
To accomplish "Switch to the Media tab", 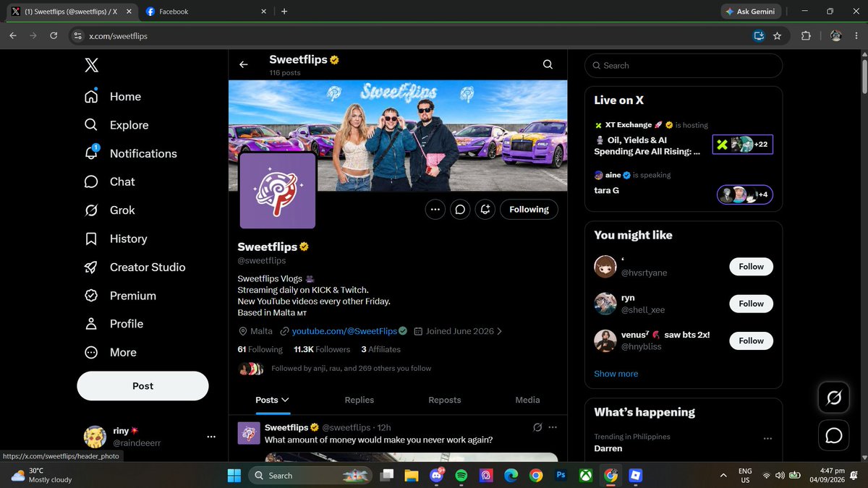I will [x=527, y=400].
